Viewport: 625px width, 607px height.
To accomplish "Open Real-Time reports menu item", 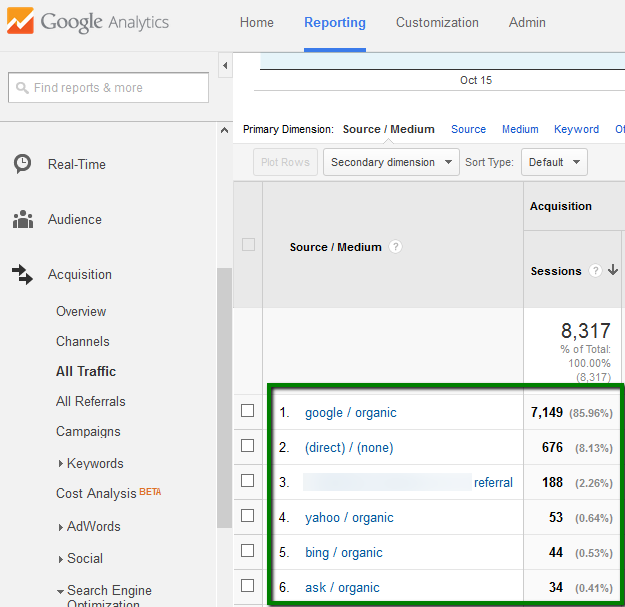I will pyautogui.click(x=77, y=164).
